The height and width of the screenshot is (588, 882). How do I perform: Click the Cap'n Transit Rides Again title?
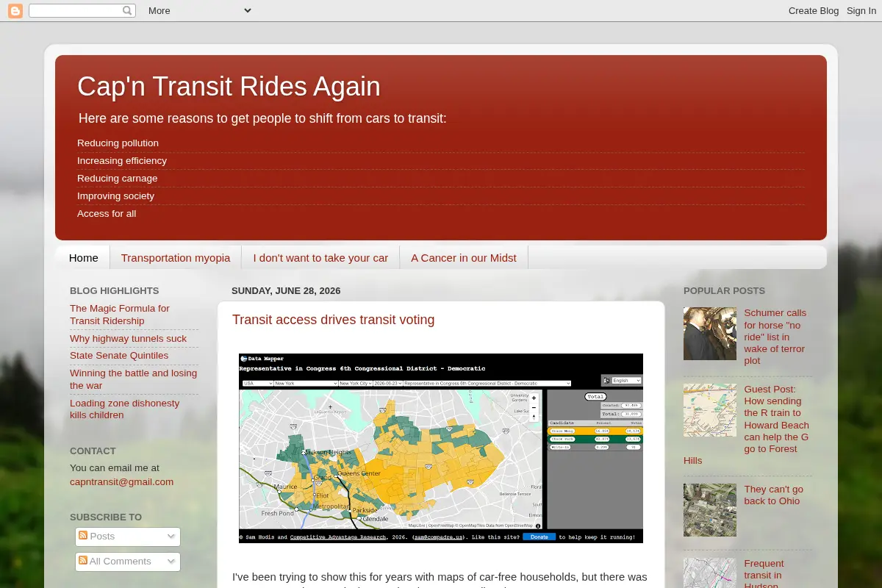pyautogui.click(x=229, y=87)
